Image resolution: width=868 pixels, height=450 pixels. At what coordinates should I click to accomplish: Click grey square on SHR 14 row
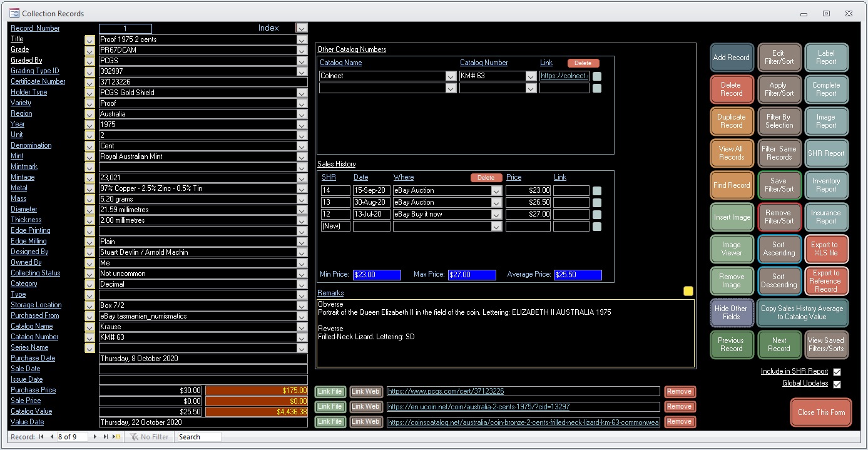coord(597,191)
